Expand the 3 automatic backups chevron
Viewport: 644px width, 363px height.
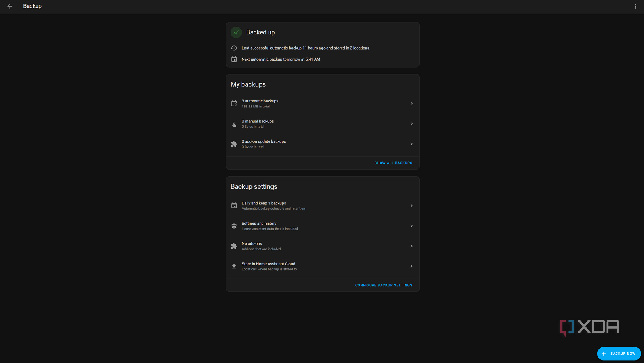point(411,104)
